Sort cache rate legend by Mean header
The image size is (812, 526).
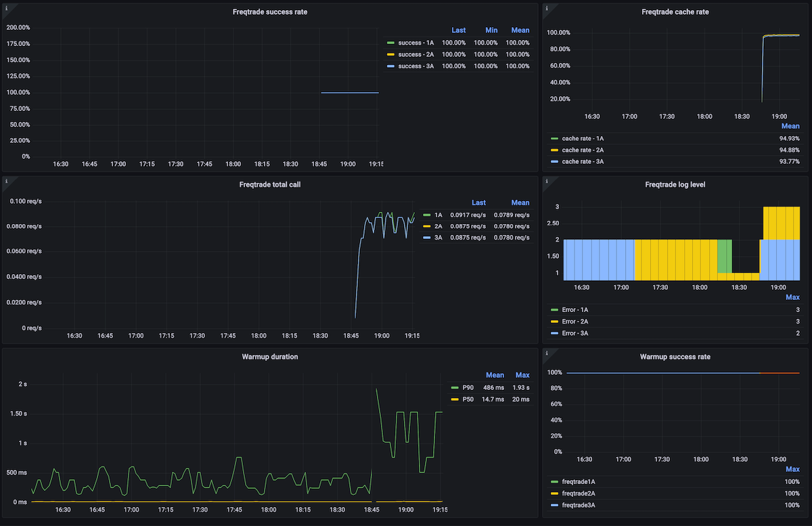click(790, 126)
